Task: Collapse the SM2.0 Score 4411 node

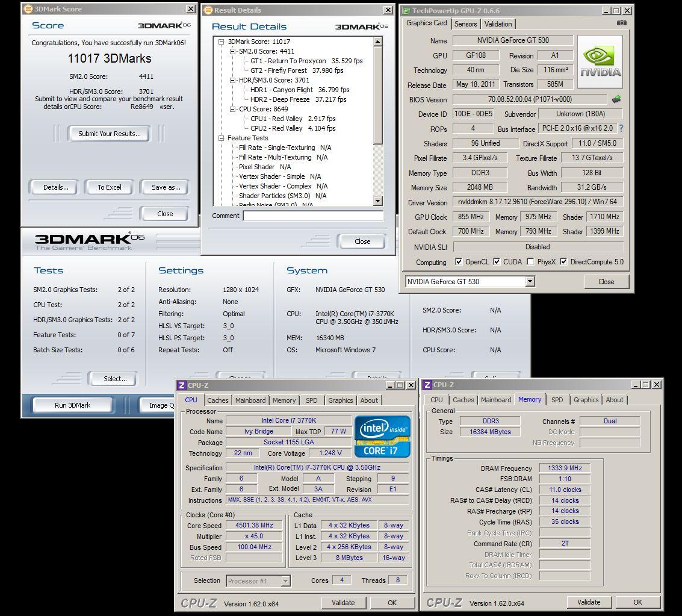Action: click(x=232, y=51)
